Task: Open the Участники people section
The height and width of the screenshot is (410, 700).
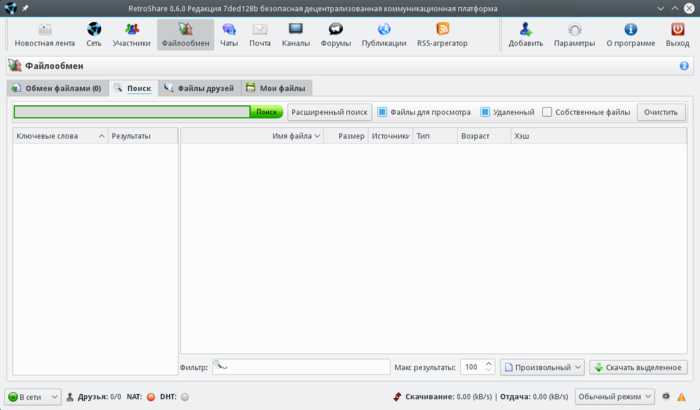Action: click(131, 35)
